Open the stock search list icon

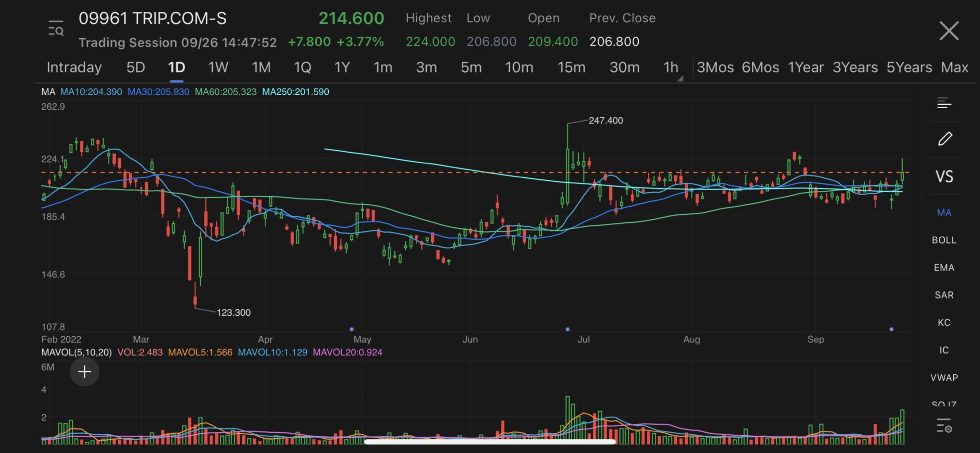56,29
